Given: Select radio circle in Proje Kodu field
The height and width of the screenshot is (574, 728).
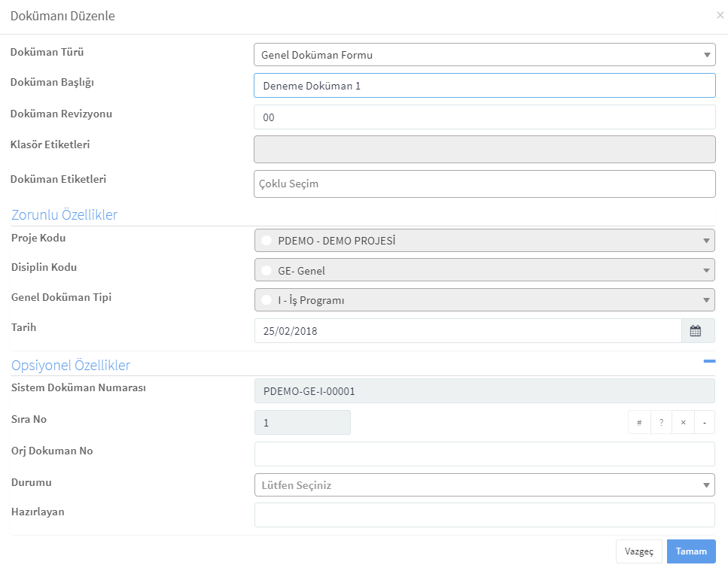Looking at the screenshot, I should coord(267,241).
